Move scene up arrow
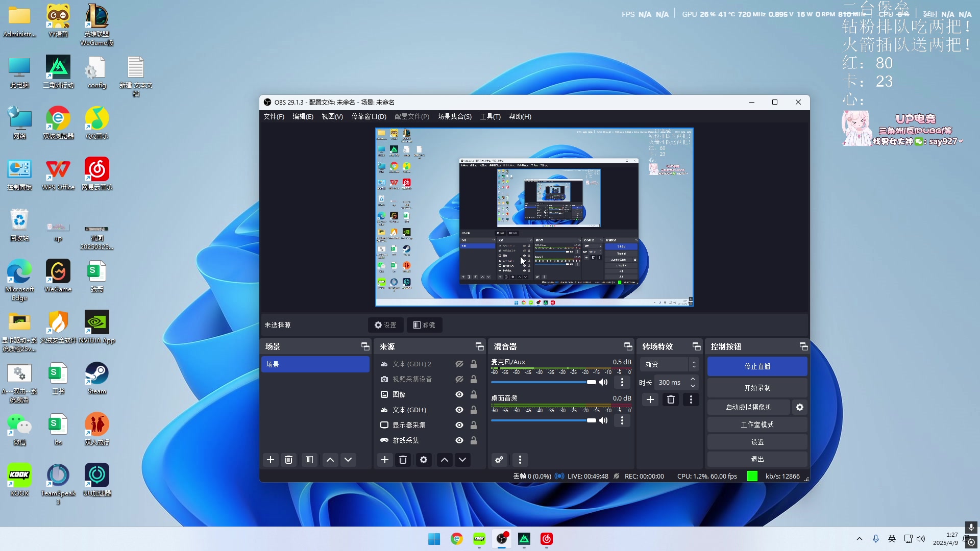 click(330, 460)
